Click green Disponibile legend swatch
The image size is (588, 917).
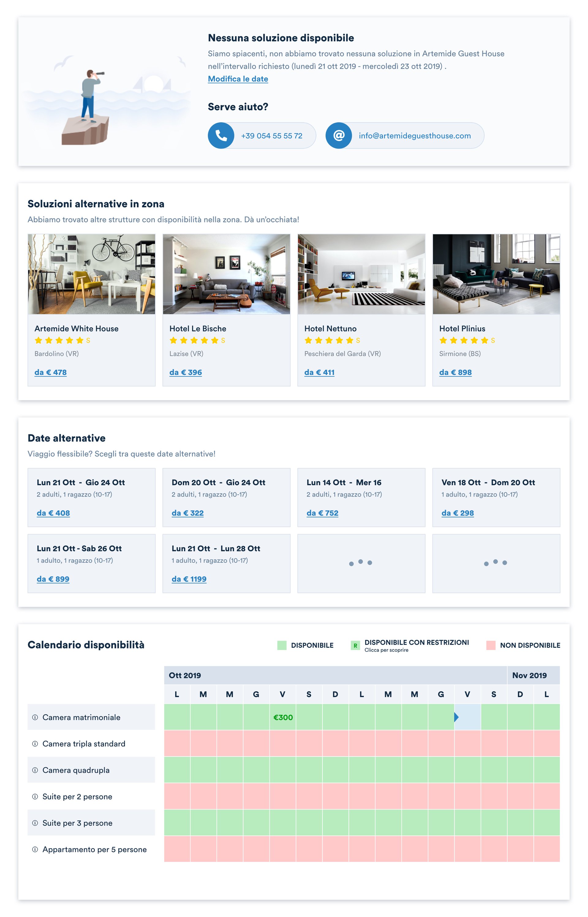point(282,646)
